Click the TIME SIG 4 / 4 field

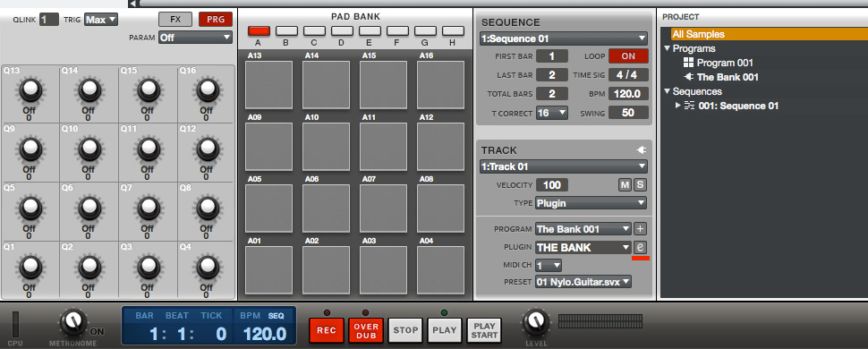pos(628,75)
